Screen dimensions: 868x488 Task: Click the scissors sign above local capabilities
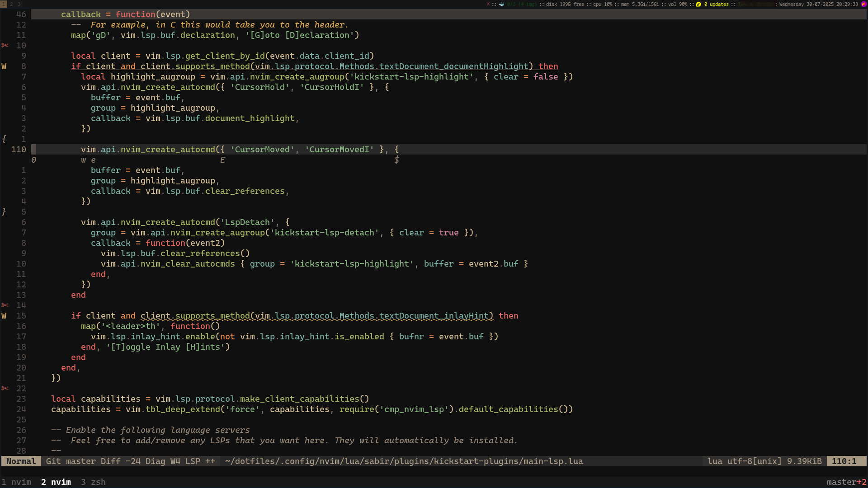[x=5, y=389]
